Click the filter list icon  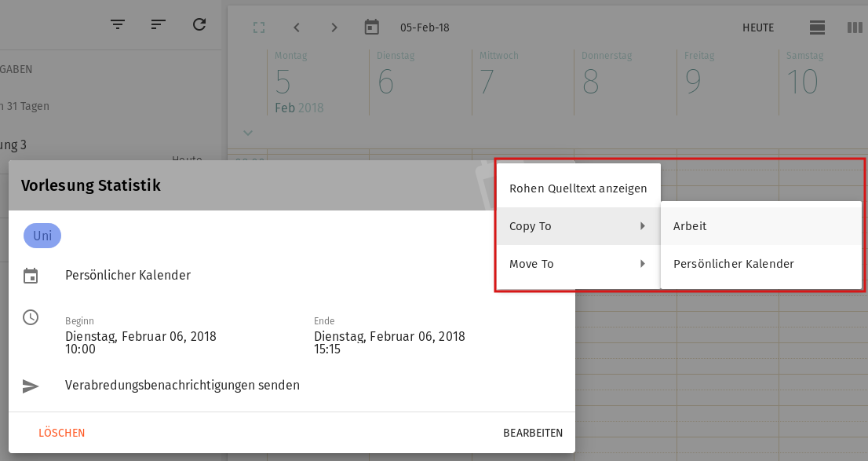pyautogui.click(x=118, y=24)
